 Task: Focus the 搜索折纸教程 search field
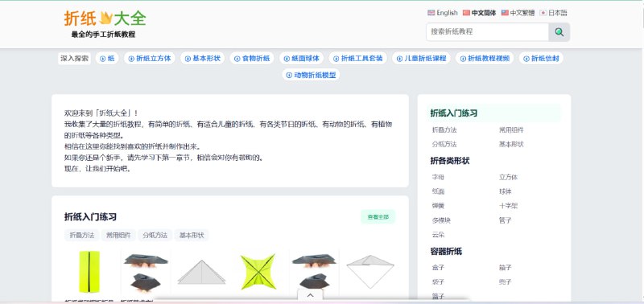tap(488, 32)
